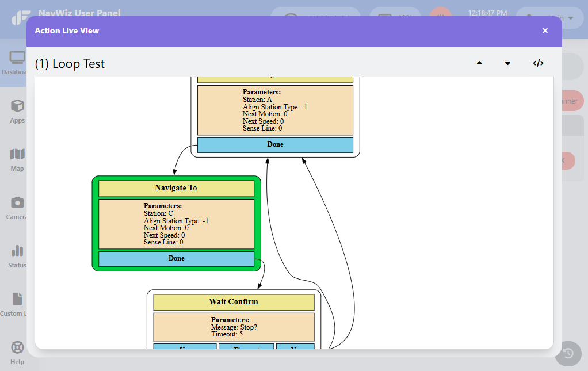Screen dimensions: 588x371
Task: Open the Apps cube icon
Action: (17, 106)
